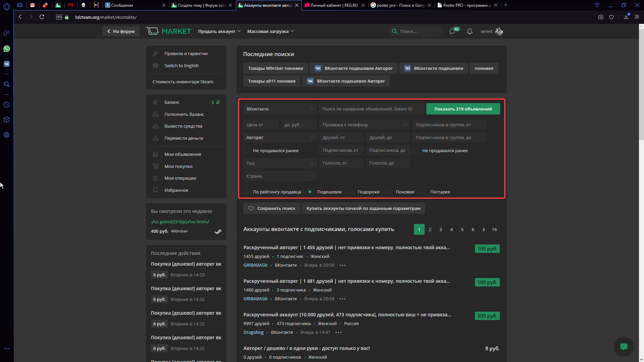Click the browser snapshot camera icon
Image resolution: width=644 pixels, height=362 pixels.
click(600, 17)
